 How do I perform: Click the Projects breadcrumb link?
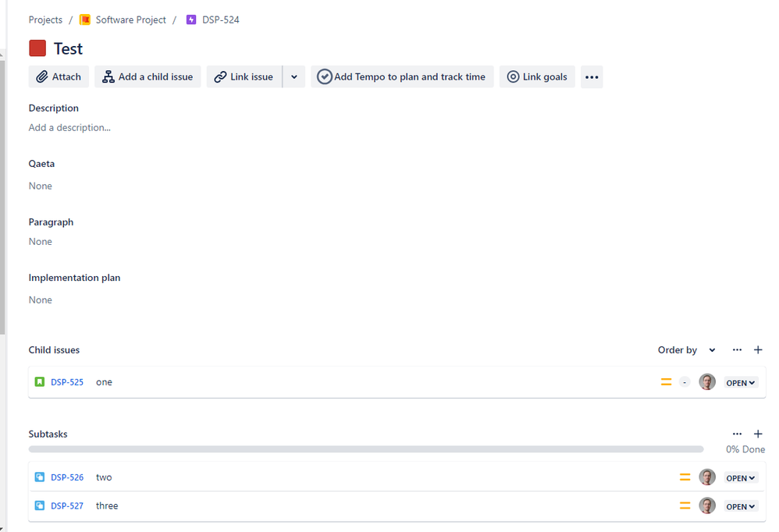tap(44, 20)
